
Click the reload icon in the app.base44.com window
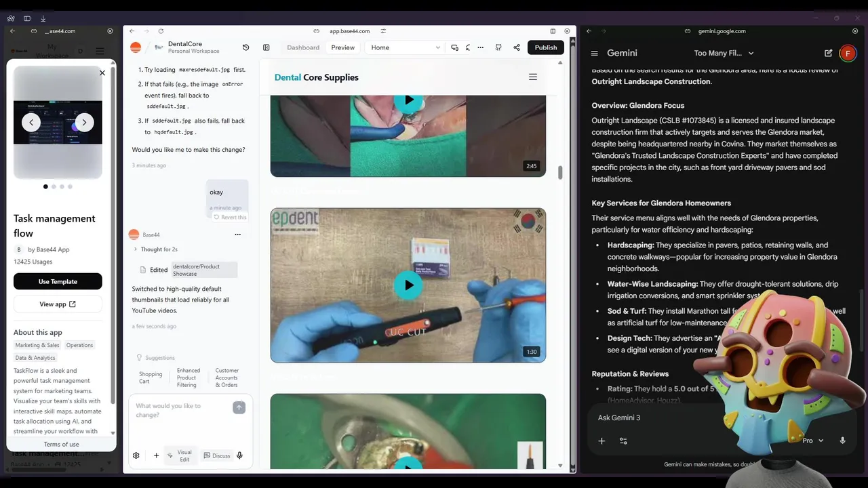click(161, 31)
